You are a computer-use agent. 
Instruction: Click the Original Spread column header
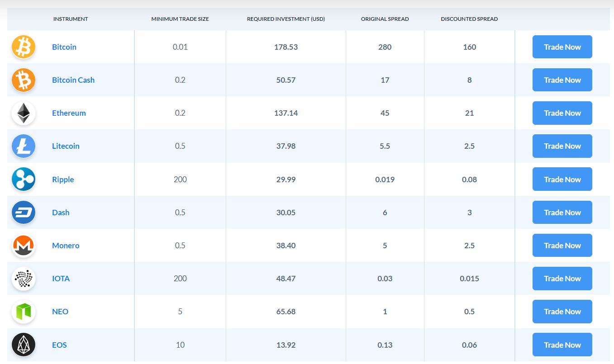(x=385, y=19)
